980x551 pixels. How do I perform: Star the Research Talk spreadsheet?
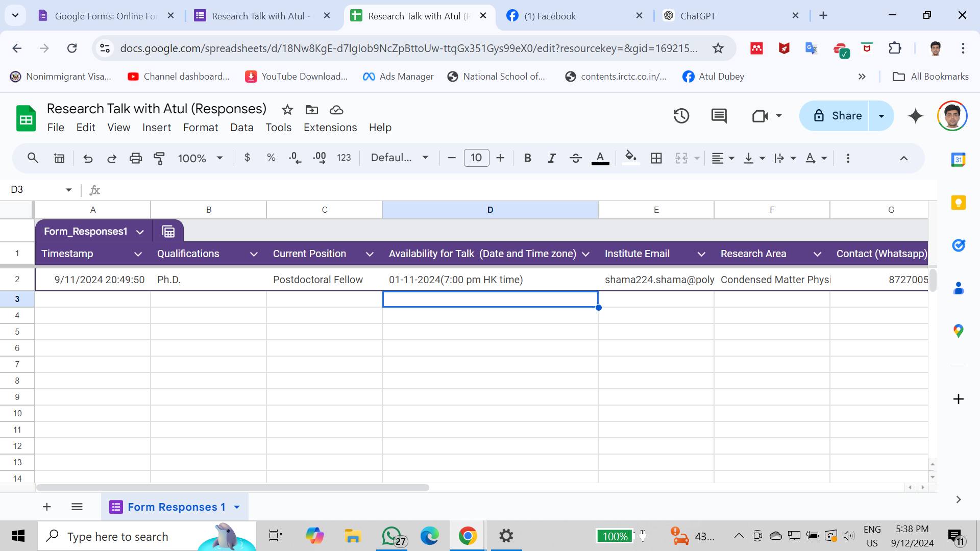287,110
